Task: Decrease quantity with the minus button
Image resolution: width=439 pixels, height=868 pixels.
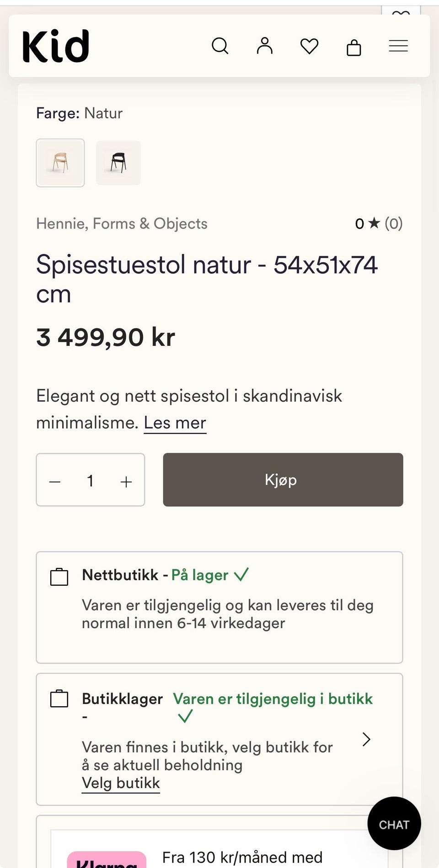Action: (x=55, y=482)
